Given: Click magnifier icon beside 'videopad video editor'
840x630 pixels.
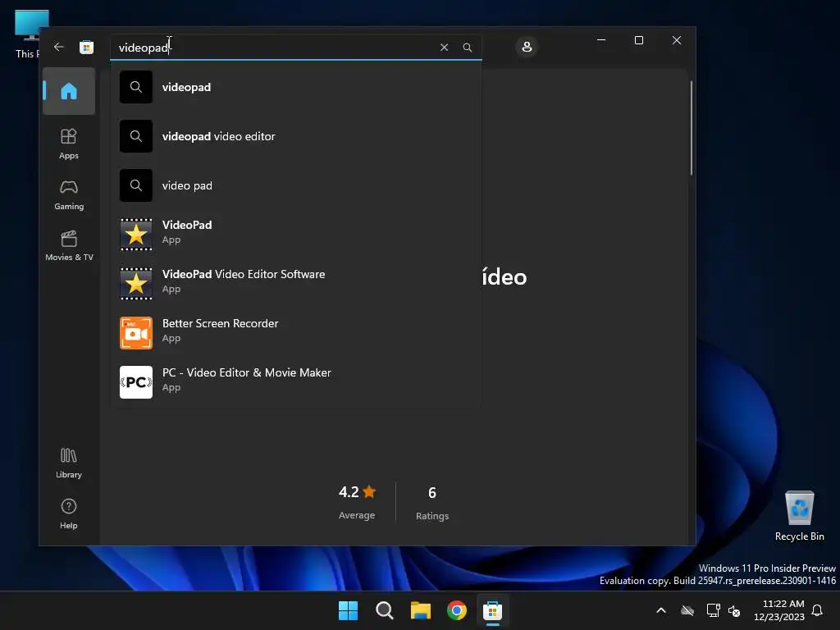Looking at the screenshot, I should pyautogui.click(x=136, y=136).
